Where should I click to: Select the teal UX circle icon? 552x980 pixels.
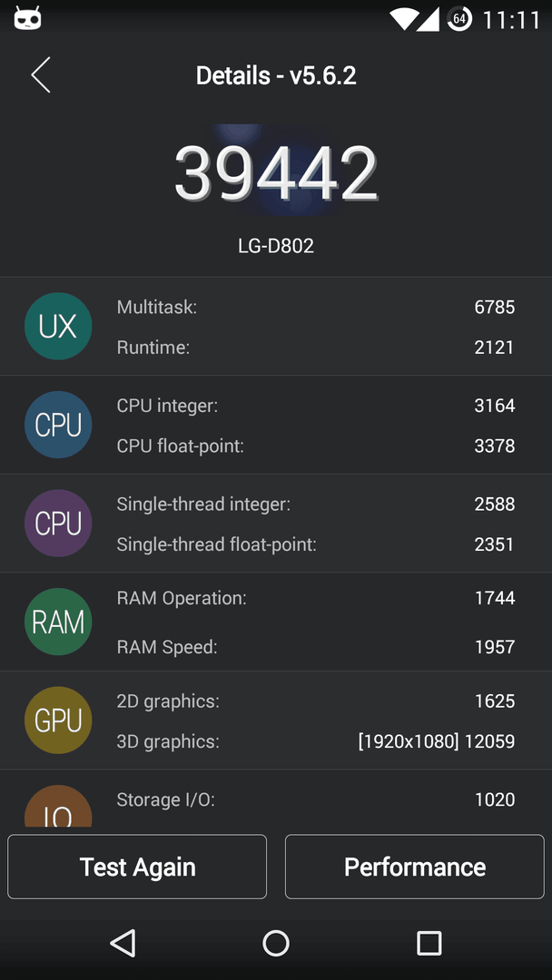point(58,327)
